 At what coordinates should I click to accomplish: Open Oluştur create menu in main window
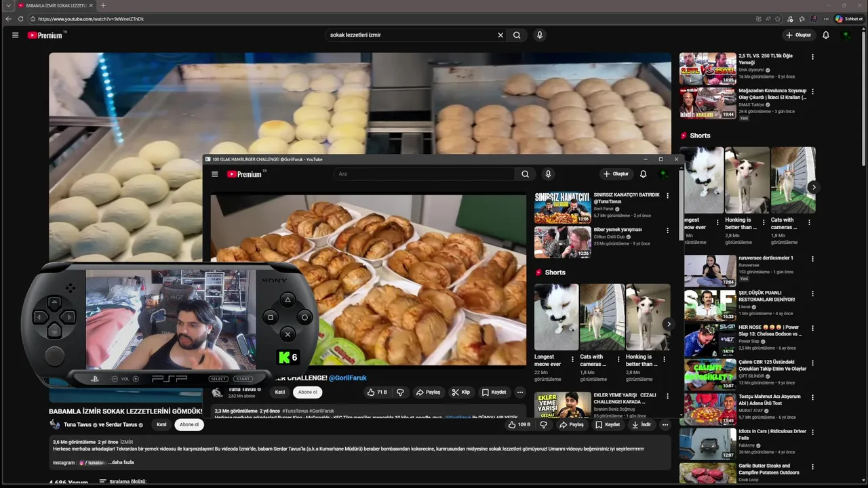pyautogui.click(x=799, y=35)
